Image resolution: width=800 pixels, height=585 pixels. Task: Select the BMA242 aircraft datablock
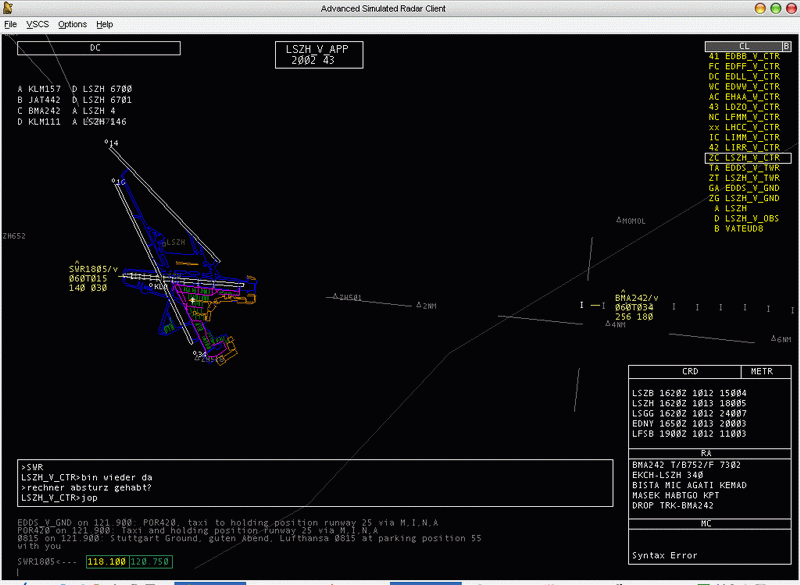(x=636, y=297)
